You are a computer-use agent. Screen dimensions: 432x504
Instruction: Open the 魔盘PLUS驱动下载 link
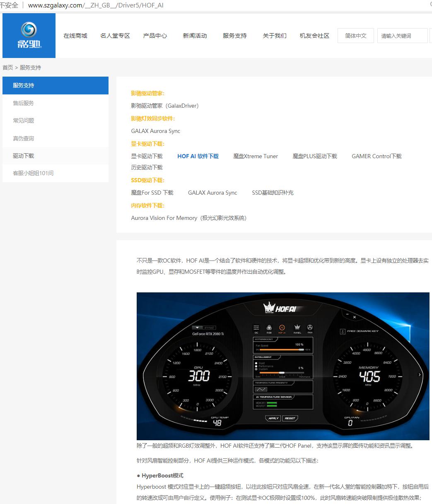pyautogui.click(x=315, y=156)
